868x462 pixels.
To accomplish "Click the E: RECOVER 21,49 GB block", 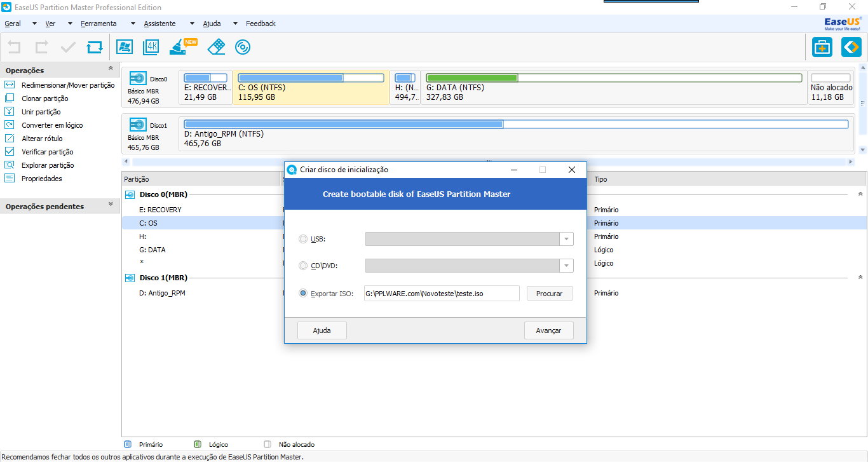I will coord(206,88).
